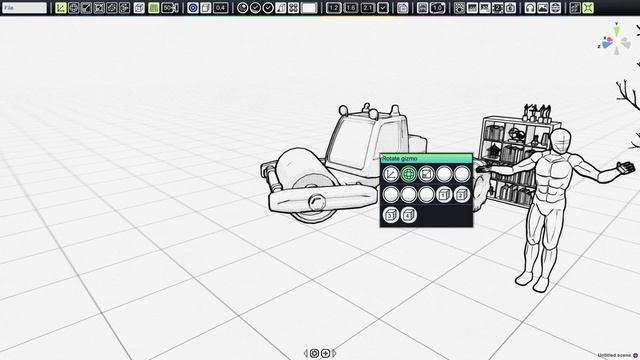Viewport: 640px width, 360px height.
Task: Click the camera icon labeled 50
Action: pos(169,8)
